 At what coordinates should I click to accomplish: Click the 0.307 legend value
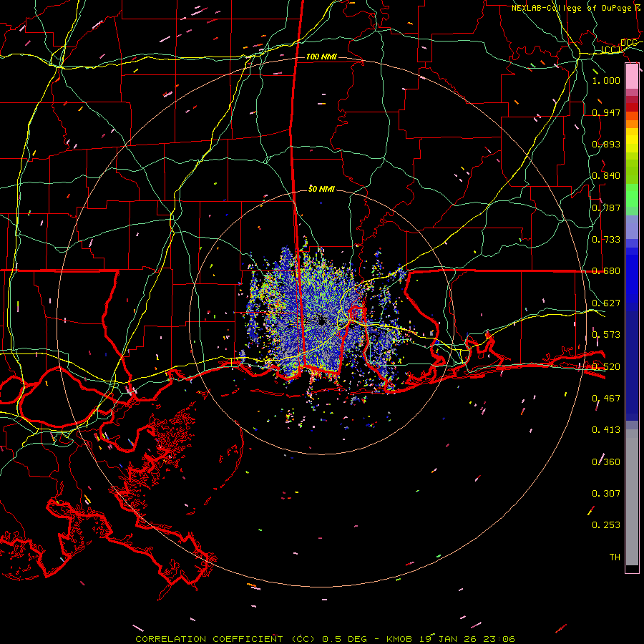coord(606,493)
